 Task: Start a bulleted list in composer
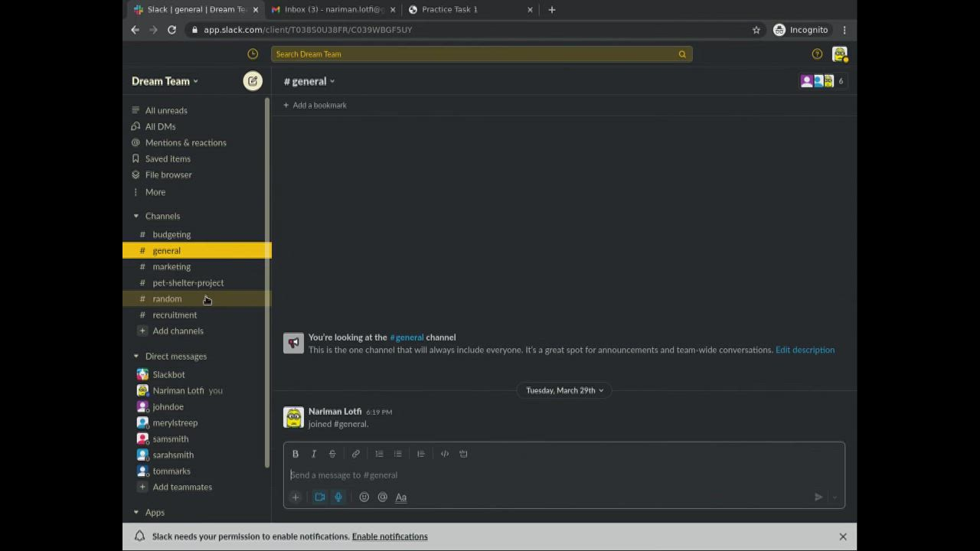point(398,454)
